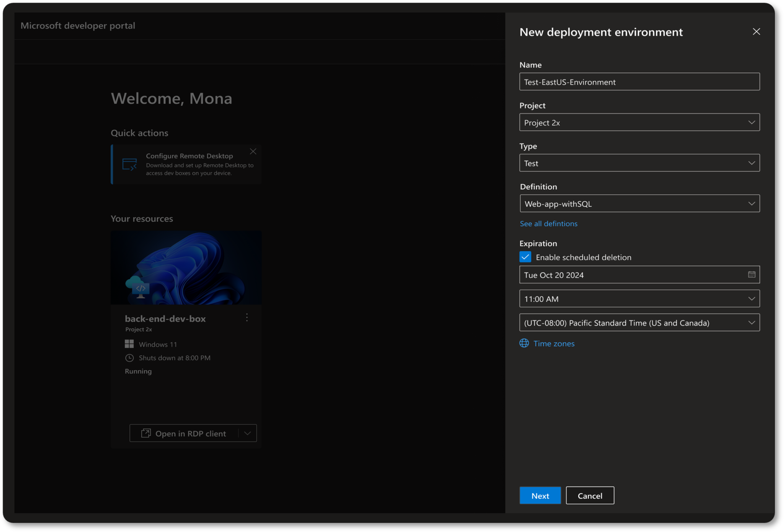784x532 pixels.
Task: Expand the Definition dropdown Web-app-withSQL
Action: 639,203
